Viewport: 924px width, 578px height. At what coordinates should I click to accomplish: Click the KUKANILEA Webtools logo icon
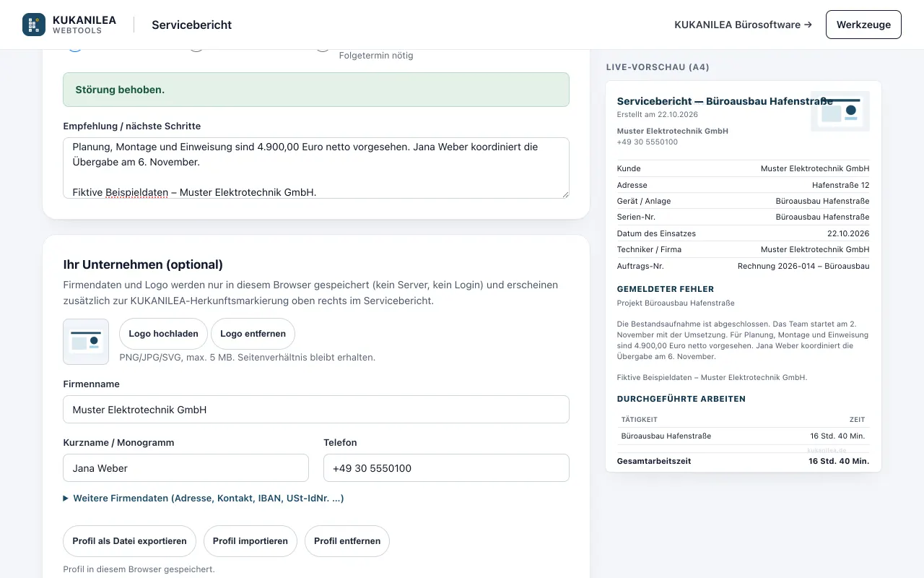[34, 25]
